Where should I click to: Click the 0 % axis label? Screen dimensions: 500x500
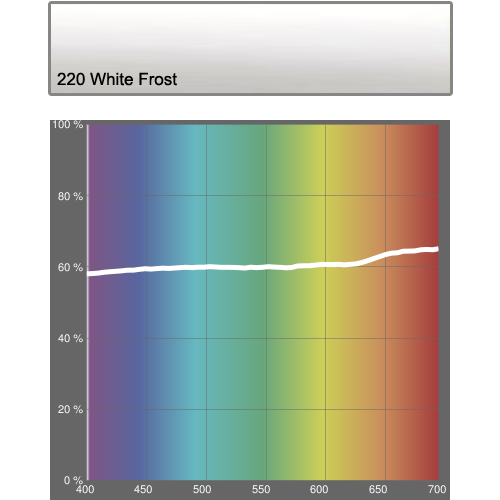click(73, 480)
